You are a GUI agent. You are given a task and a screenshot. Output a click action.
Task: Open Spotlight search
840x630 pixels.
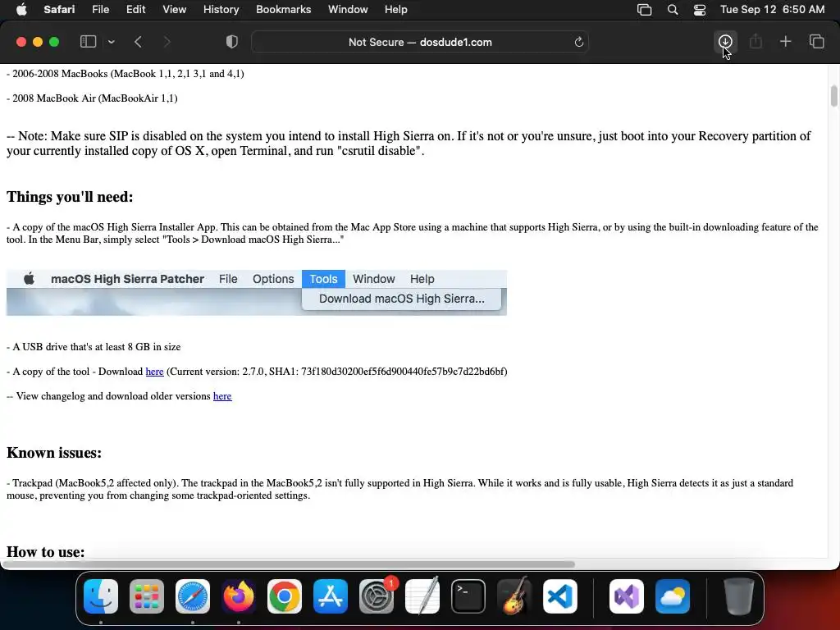[x=673, y=10]
